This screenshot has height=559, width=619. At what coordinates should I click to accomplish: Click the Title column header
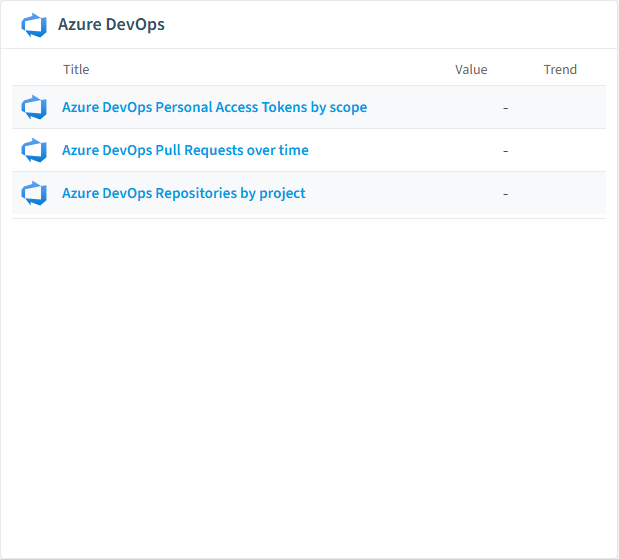pyautogui.click(x=76, y=69)
